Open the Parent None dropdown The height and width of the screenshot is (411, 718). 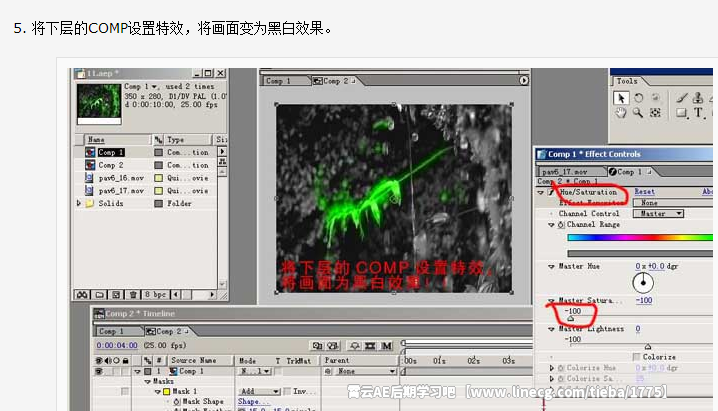364,371
